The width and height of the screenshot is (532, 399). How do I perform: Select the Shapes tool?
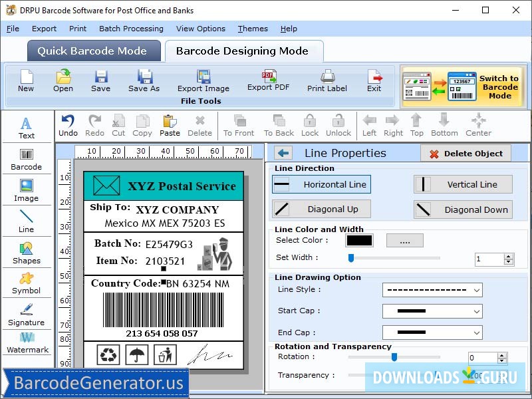27,254
